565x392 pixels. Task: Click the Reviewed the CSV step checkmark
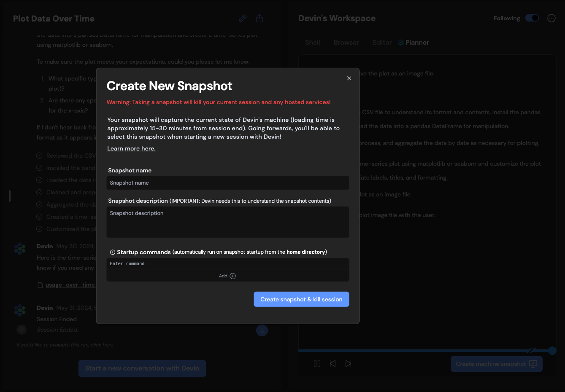click(39, 156)
